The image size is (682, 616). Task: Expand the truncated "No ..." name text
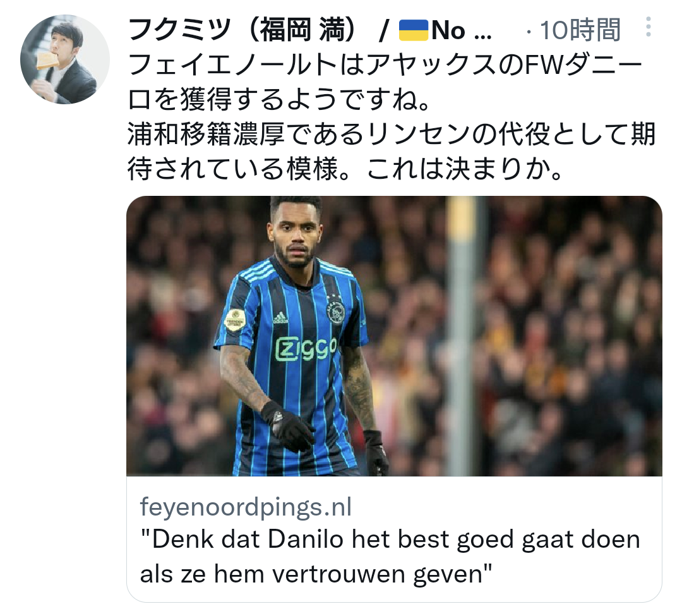(462, 30)
